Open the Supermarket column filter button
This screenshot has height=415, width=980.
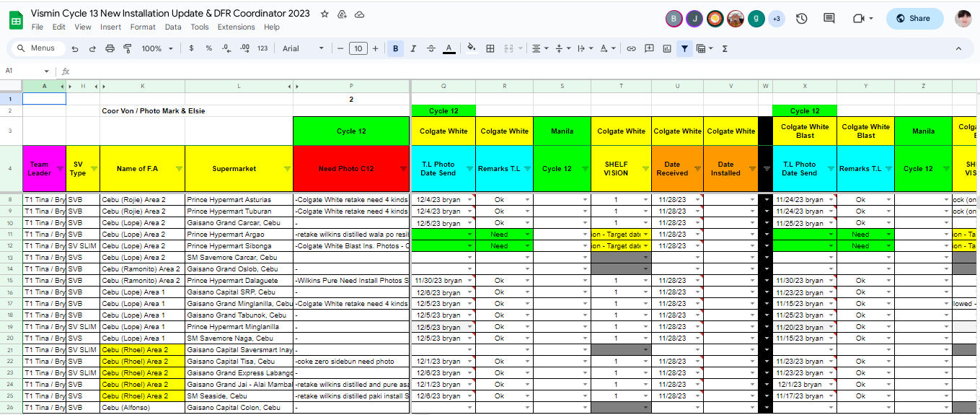(x=288, y=167)
